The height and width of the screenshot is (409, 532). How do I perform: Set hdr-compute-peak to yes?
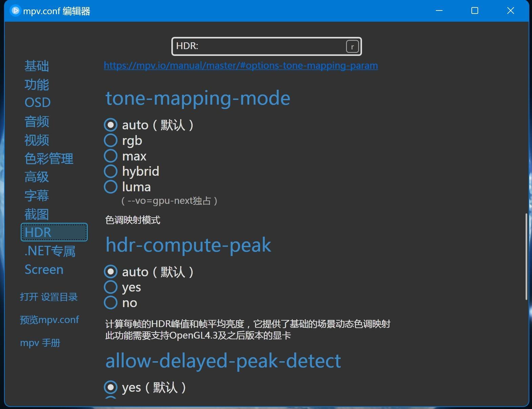point(110,287)
